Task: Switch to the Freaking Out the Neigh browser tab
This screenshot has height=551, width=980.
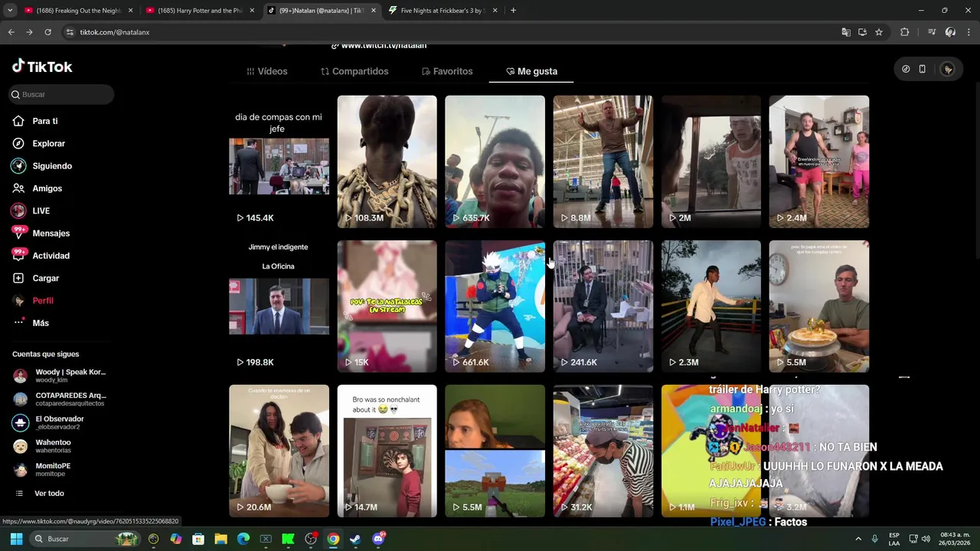Action: [x=78, y=11]
